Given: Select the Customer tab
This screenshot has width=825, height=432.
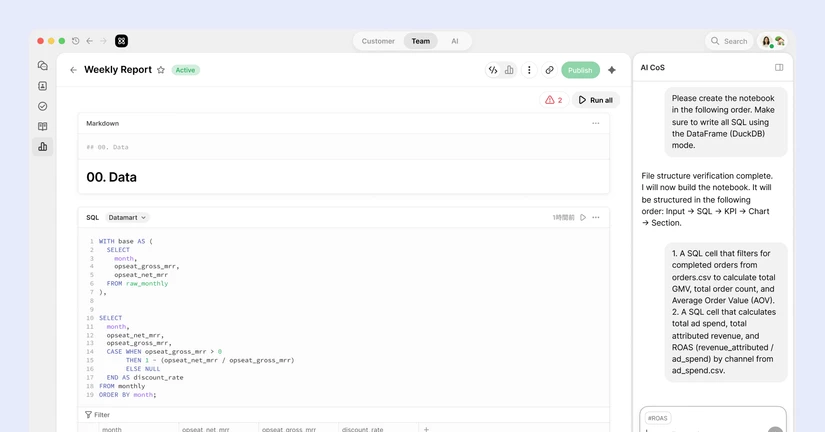Looking at the screenshot, I should pyautogui.click(x=378, y=41).
